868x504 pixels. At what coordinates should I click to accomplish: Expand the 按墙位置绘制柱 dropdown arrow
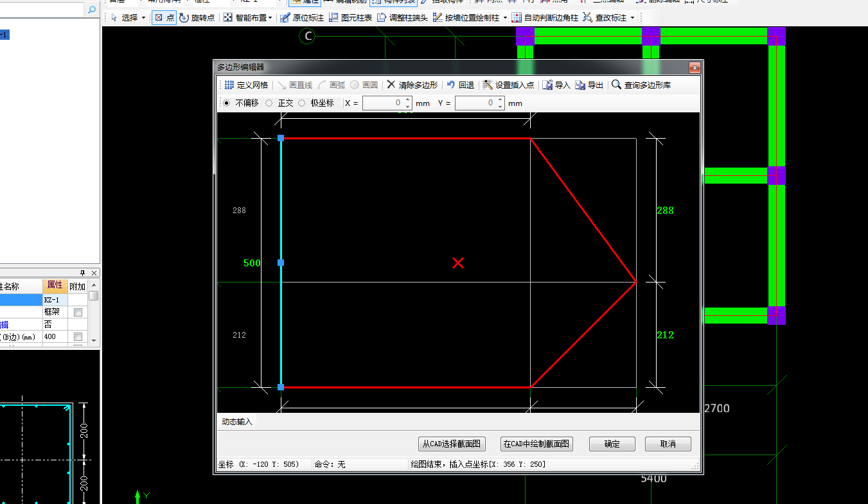coord(505,18)
